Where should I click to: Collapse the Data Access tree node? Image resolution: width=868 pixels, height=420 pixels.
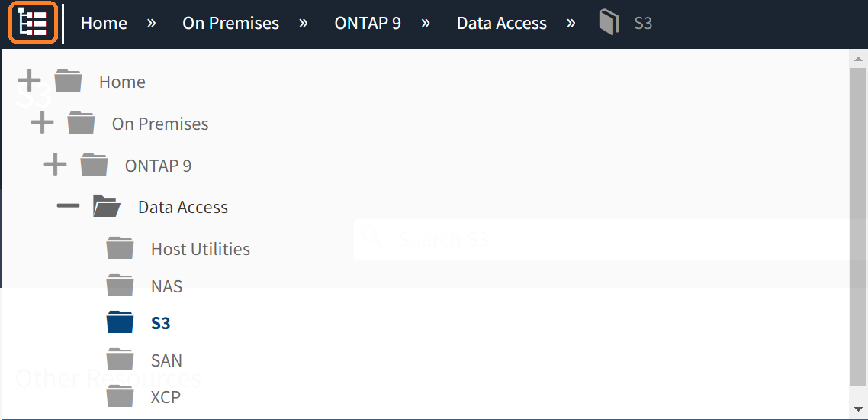(68, 207)
